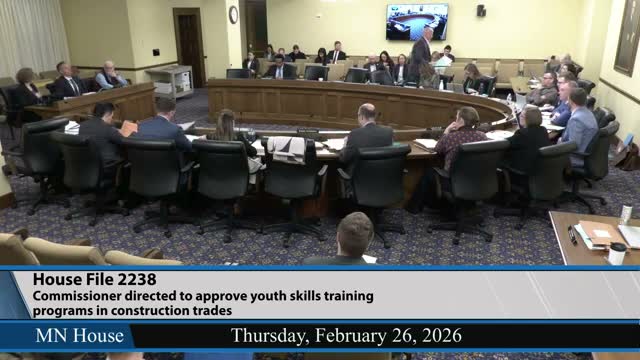Click the 'Thursday, February 26, 2026' date text
Screen dimensions: 640x360
point(346,336)
